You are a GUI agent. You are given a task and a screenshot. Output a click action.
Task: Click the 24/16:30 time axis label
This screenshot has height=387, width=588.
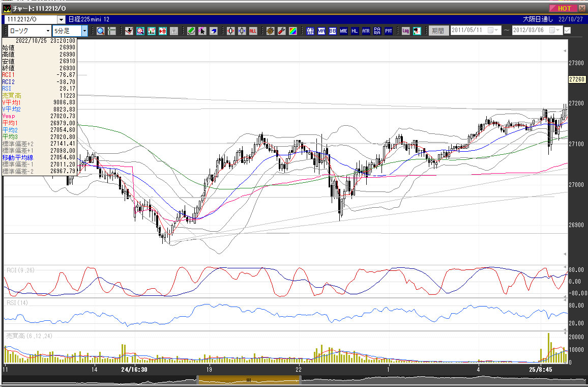point(134,369)
